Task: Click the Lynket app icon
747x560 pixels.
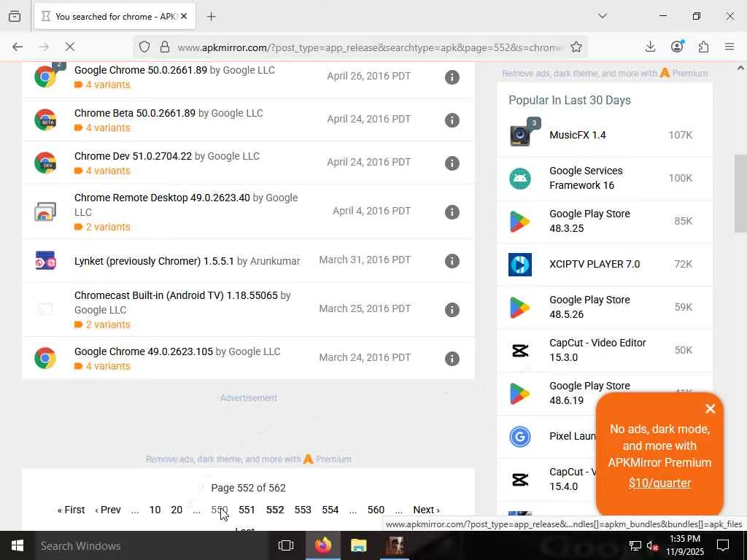Action: pyautogui.click(x=45, y=260)
